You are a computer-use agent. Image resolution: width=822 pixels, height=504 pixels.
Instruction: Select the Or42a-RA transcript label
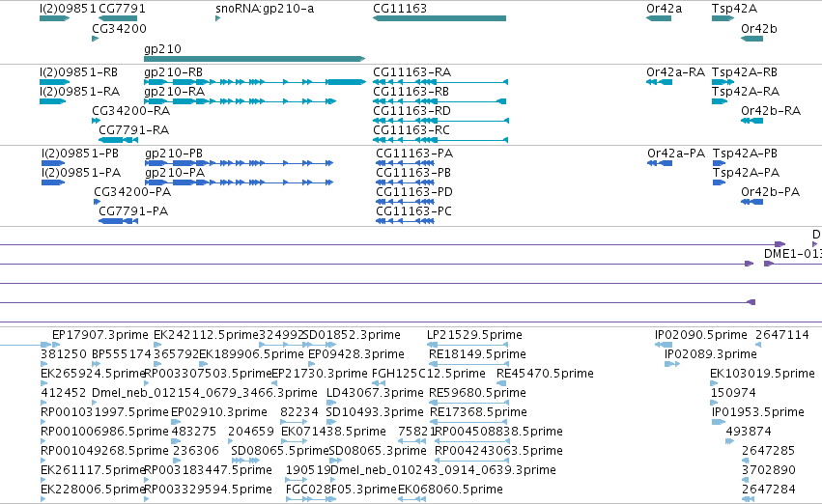pyautogui.click(x=676, y=71)
